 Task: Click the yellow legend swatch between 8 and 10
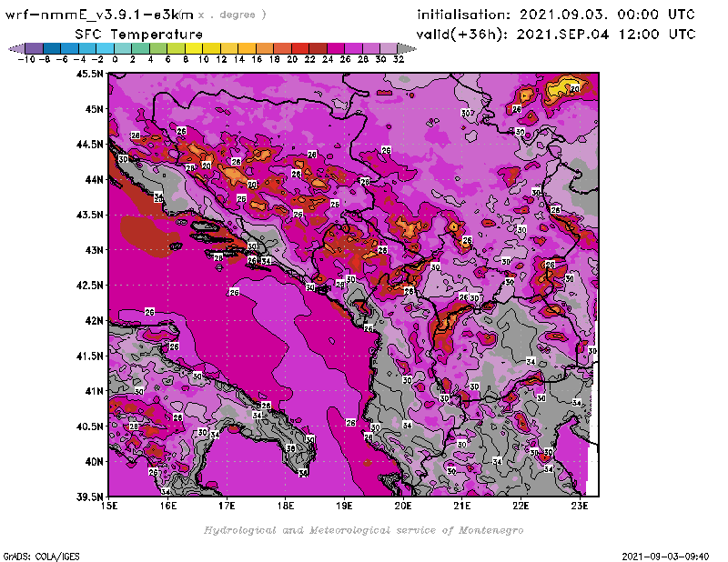pos(194,48)
